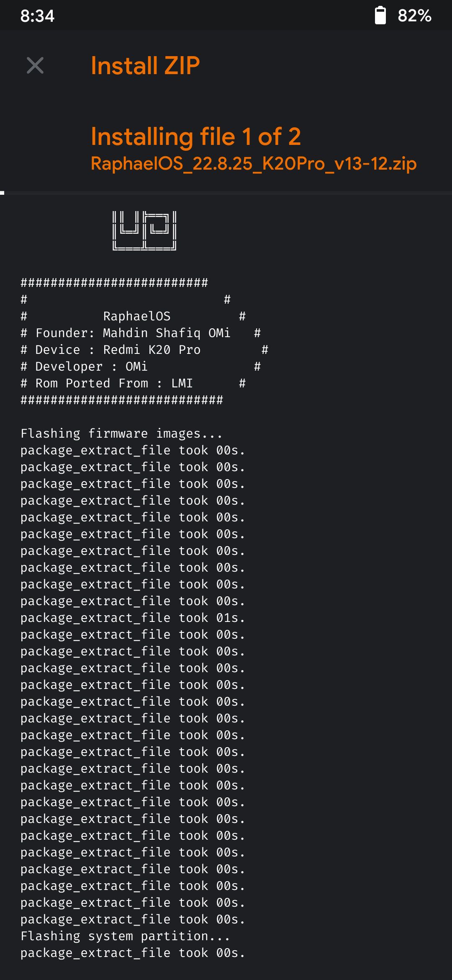452x980 pixels.
Task: Tap the last package_extract_file log line
Action: click(133, 953)
